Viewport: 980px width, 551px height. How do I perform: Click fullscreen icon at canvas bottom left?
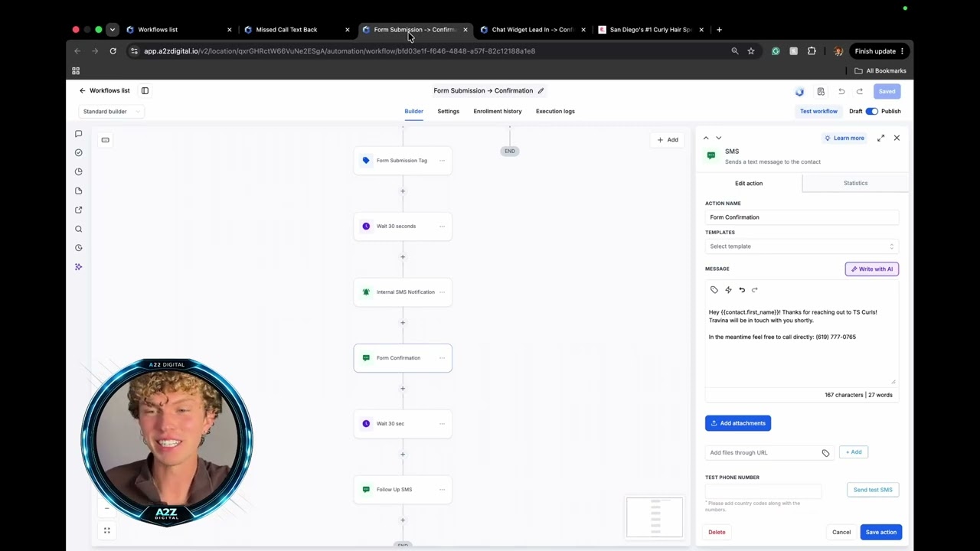click(x=107, y=530)
